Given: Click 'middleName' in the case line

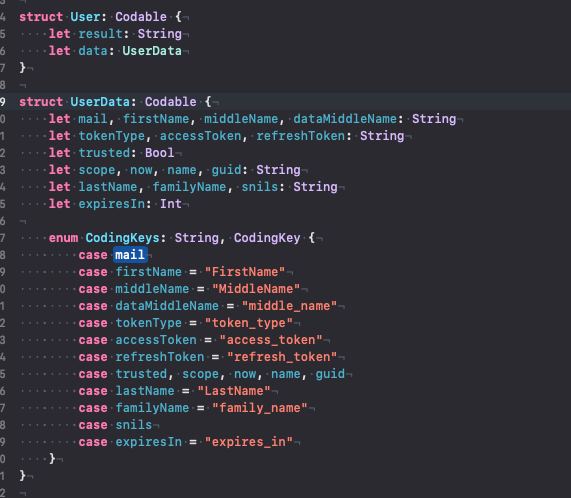Looking at the screenshot, I should point(152,289).
